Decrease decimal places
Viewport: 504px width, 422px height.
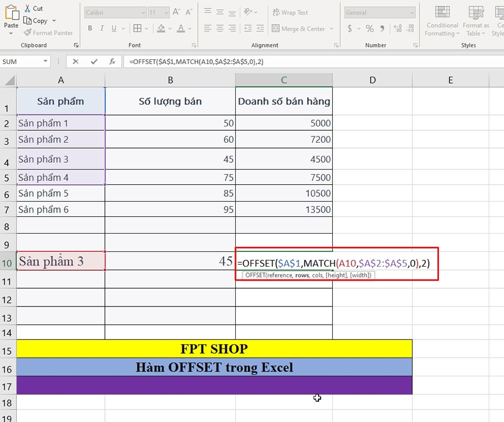click(x=410, y=28)
